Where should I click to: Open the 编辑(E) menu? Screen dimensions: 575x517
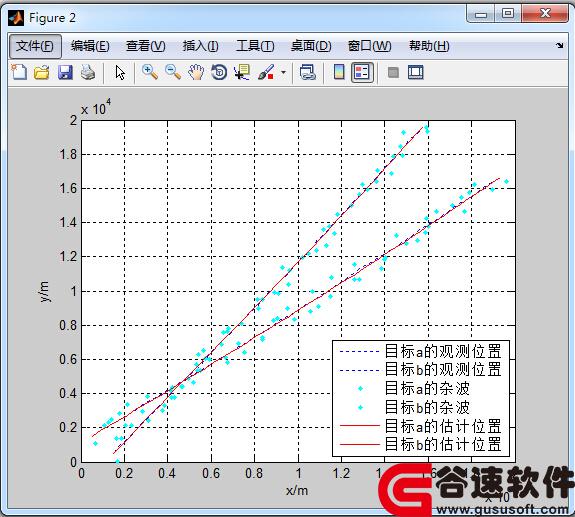point(90,46)
